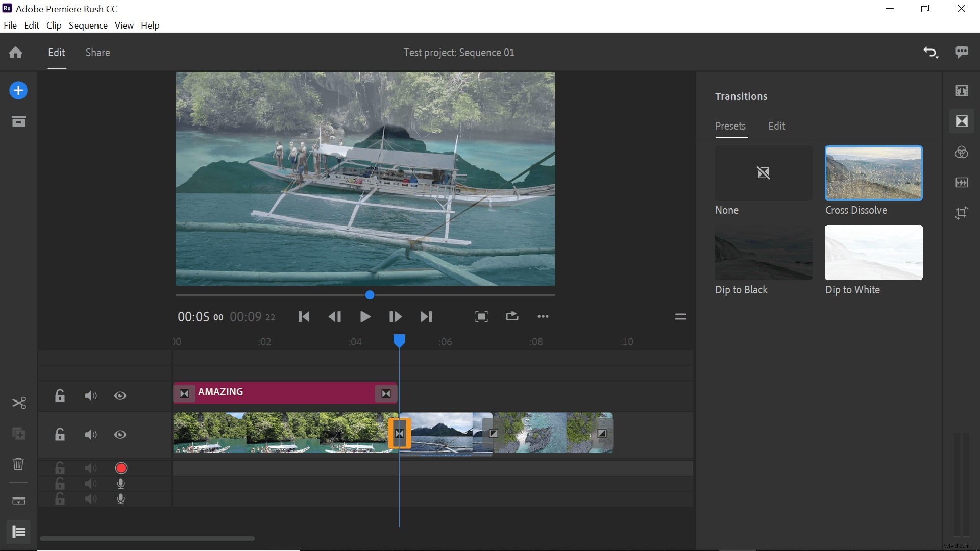Click the blue Add Media plus button
Screen dimensions: 980x551
18,91
